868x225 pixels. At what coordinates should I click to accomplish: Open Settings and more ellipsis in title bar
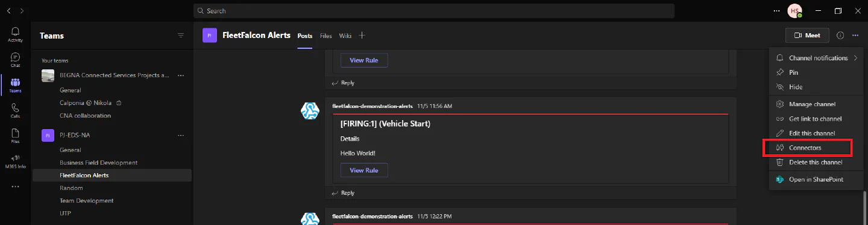(x=776, y=11)
